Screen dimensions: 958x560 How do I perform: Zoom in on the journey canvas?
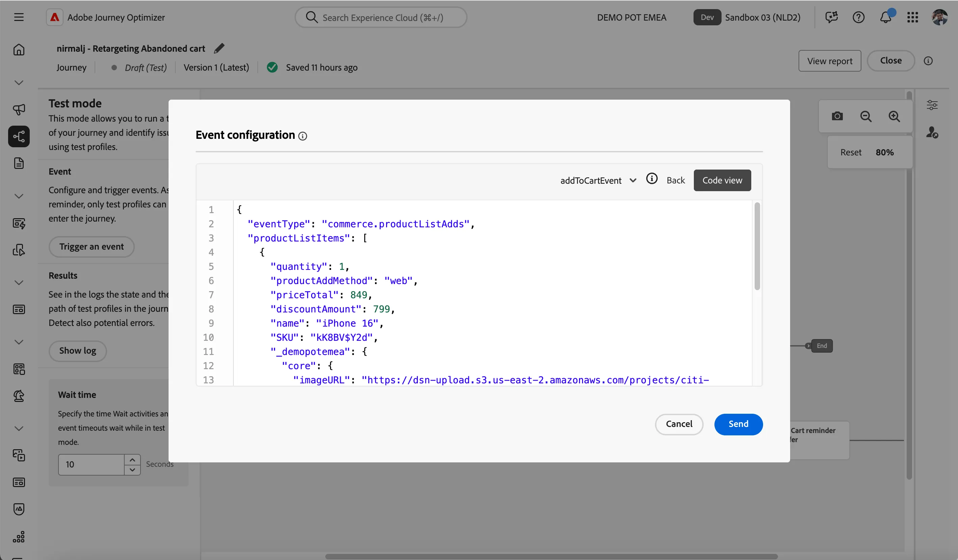click(894, 116)
